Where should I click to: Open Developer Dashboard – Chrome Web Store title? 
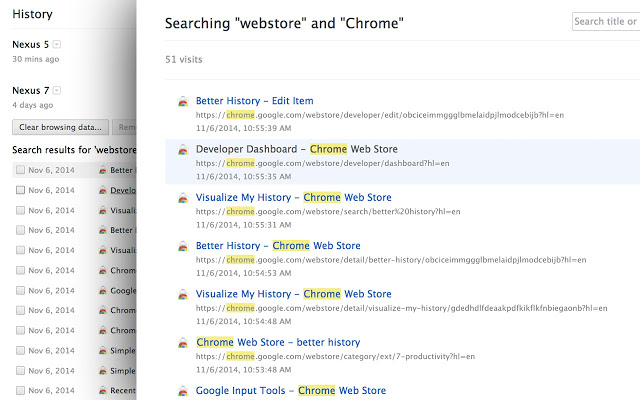[x=297, y=149]
